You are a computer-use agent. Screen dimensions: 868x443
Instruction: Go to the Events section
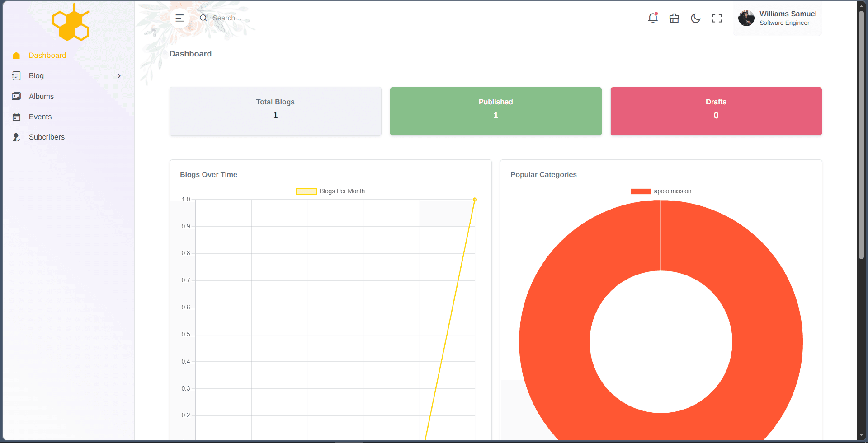click(40, 117)
